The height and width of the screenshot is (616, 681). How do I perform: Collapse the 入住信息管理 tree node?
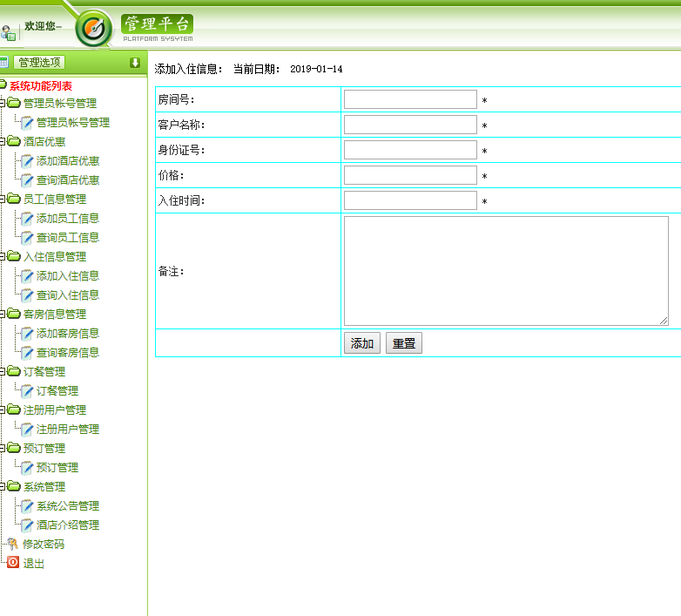coord(2,257)
